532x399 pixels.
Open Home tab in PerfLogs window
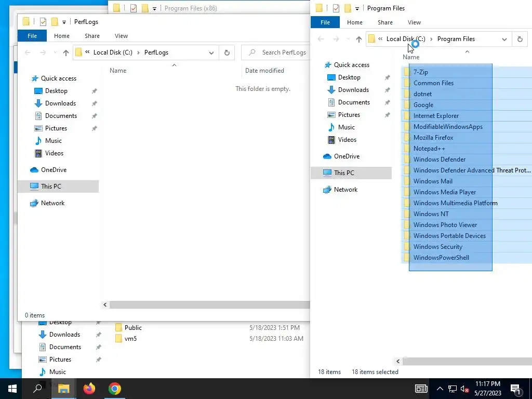pyautogui.click(x=62, y=36)
